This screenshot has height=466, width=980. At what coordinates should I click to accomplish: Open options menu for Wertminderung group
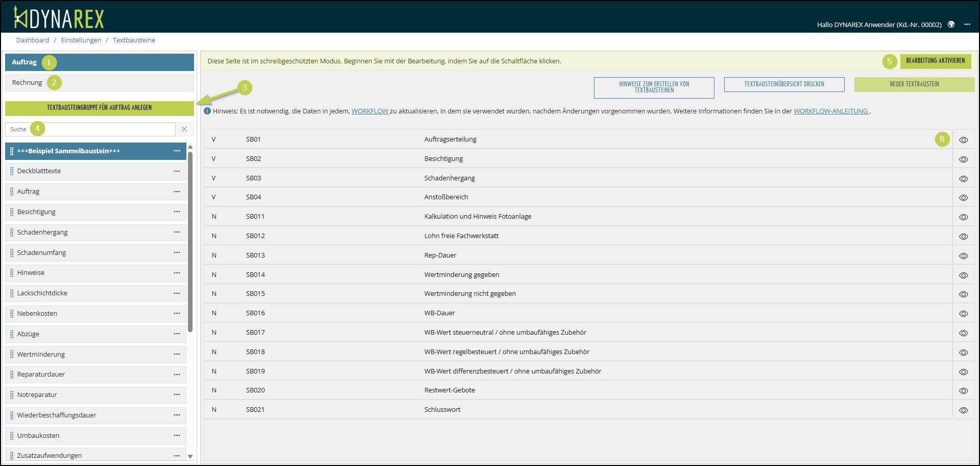177,354
